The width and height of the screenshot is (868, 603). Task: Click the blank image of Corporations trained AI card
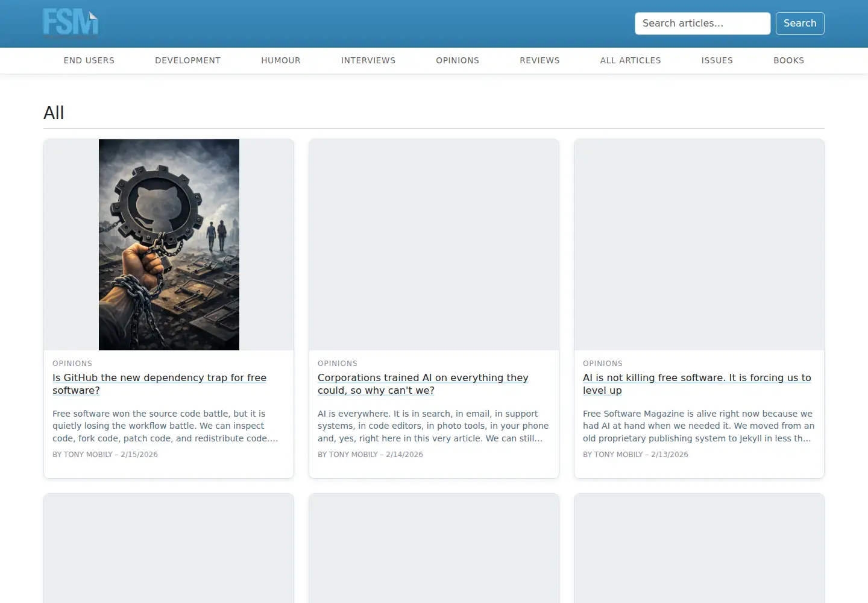tap(434, 245)
